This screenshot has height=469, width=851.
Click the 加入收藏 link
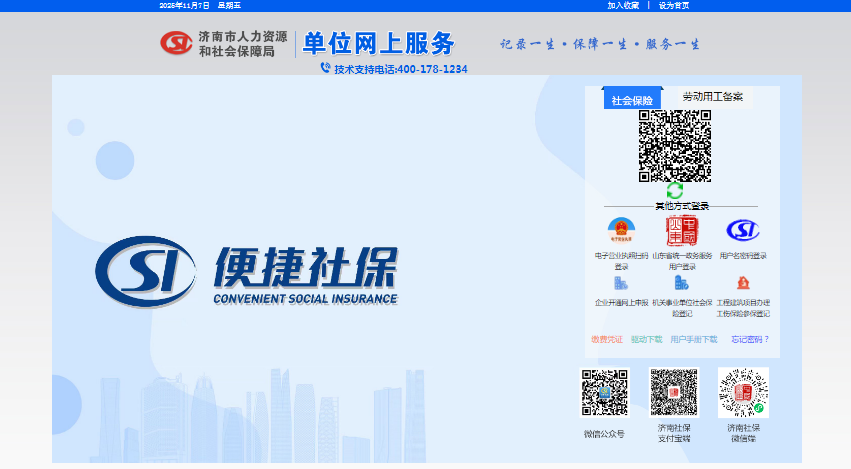pos(623,5)
